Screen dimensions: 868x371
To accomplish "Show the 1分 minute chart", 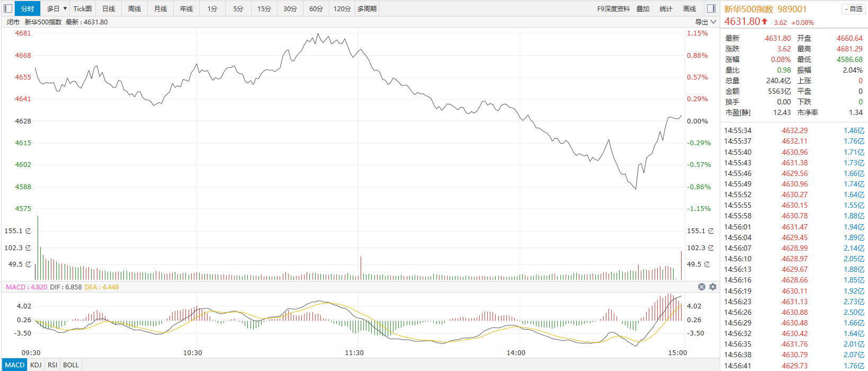I will coord(212,8).
